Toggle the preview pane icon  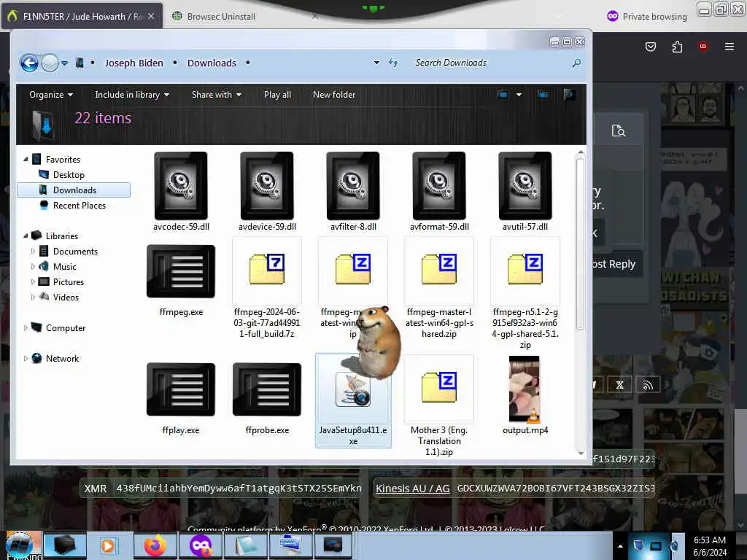click(543, 95)
